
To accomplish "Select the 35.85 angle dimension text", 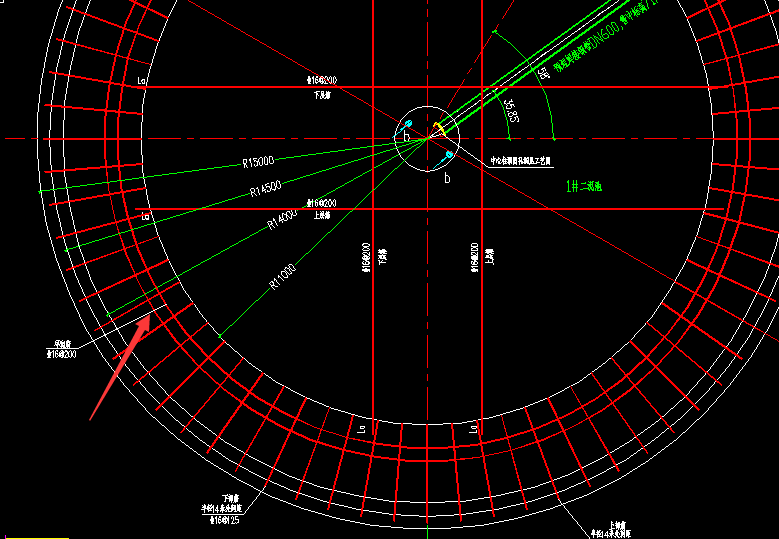I will coord(511,111).
